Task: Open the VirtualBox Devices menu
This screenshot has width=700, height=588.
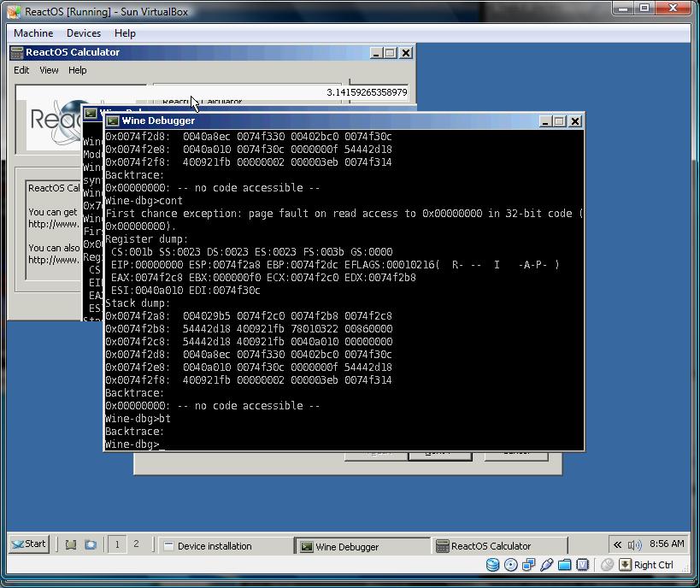Action: pyautogui.click(x=84, y=33)
